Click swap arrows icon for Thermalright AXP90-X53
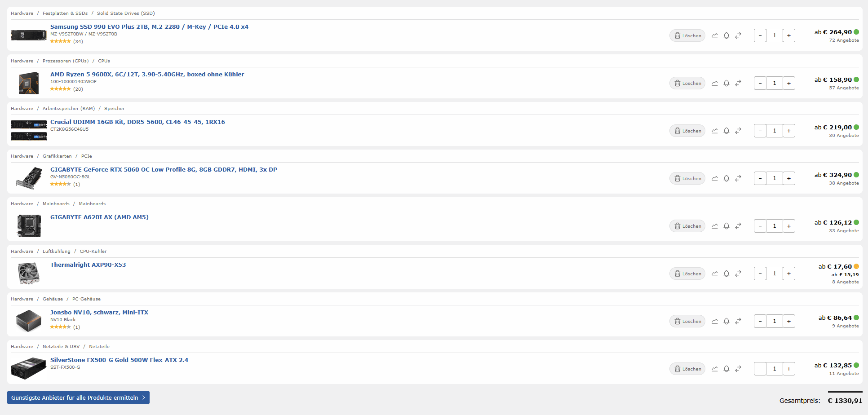This screenshot has width=868, height=415. tap(738, 274)
